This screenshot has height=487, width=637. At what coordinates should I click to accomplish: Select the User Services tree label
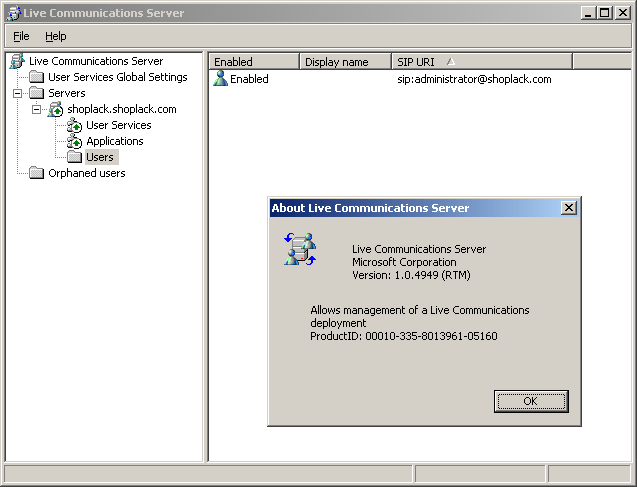(x=119, y=125)
